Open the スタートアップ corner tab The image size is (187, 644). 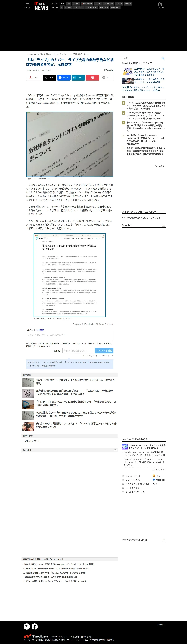coord(92,8)
